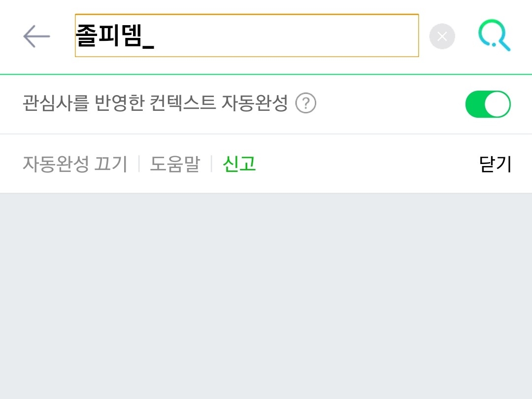
Task: Open the context autocomplete help question mark
Action: point(306,104)
